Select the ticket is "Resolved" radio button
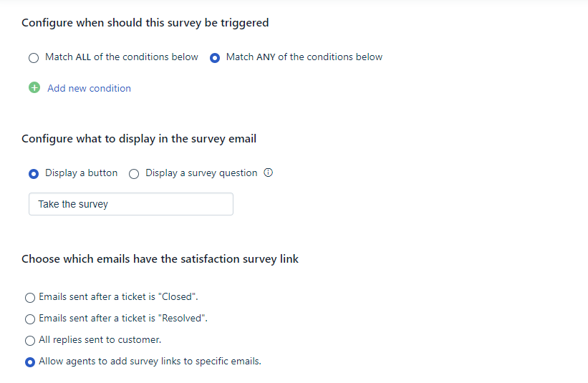The width and height of the screenshot is (588, 383). coord(30,319)
